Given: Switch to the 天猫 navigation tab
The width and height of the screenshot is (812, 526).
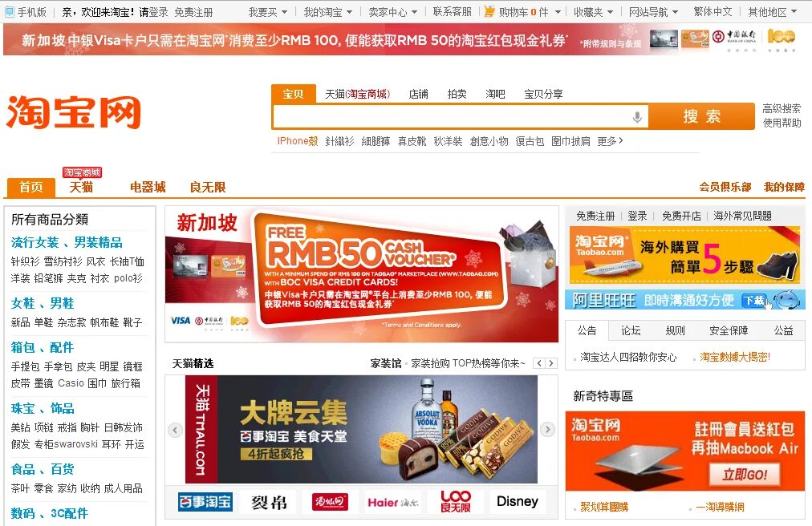Looking at the screenshot, I should pyautogui.click(x=81, y=187).
